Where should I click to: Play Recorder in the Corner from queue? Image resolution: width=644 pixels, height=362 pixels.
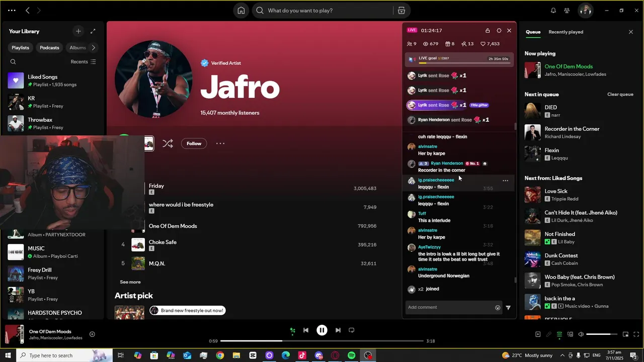click(x=579, y=132)
